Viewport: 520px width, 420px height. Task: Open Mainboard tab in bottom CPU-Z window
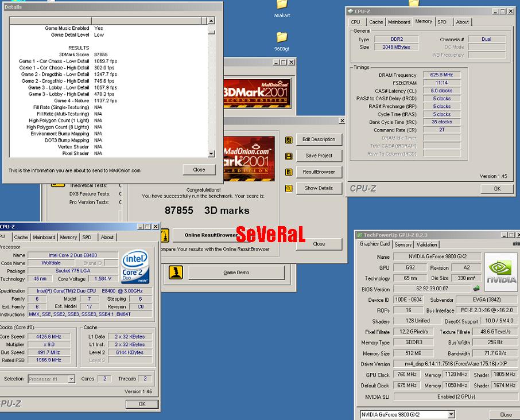[x=44, y=238]
